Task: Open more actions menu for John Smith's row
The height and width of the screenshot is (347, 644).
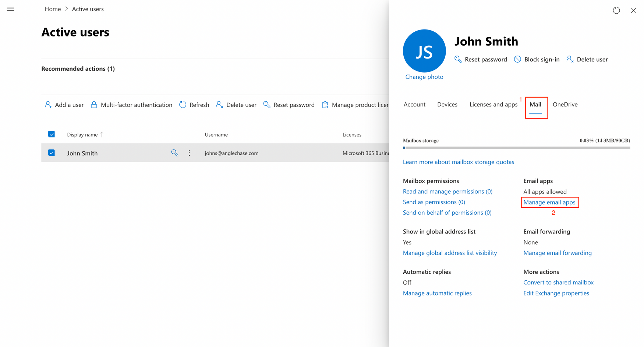Action: pyautogui.click(x=190, y=153)
